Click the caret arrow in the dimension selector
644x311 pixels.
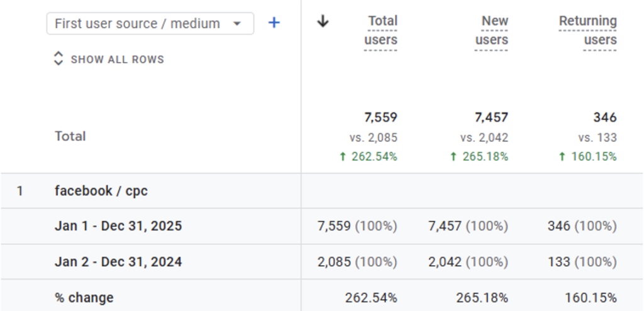coord(237,24)
